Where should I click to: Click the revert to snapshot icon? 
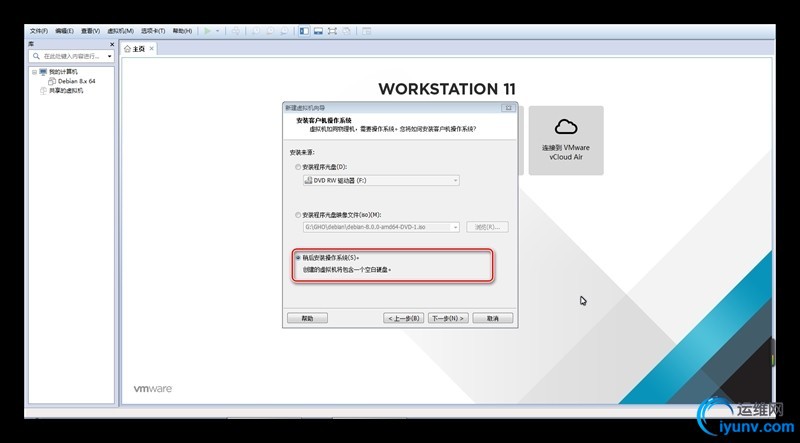coord(270,31)
